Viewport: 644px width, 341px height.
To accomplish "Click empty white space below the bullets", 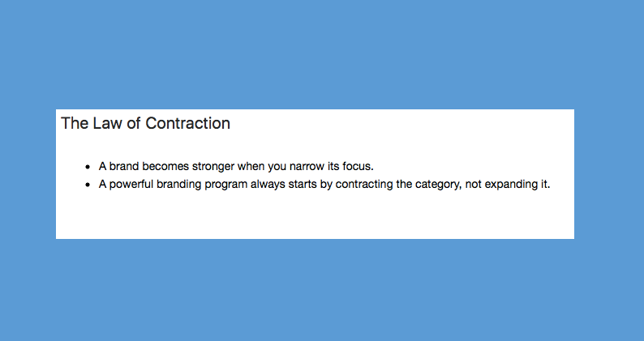I will point(315,215).
